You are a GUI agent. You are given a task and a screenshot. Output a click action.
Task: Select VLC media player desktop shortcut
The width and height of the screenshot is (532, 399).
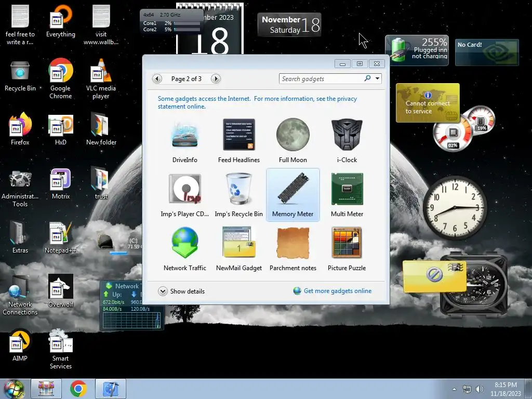(x=101, y=79)
